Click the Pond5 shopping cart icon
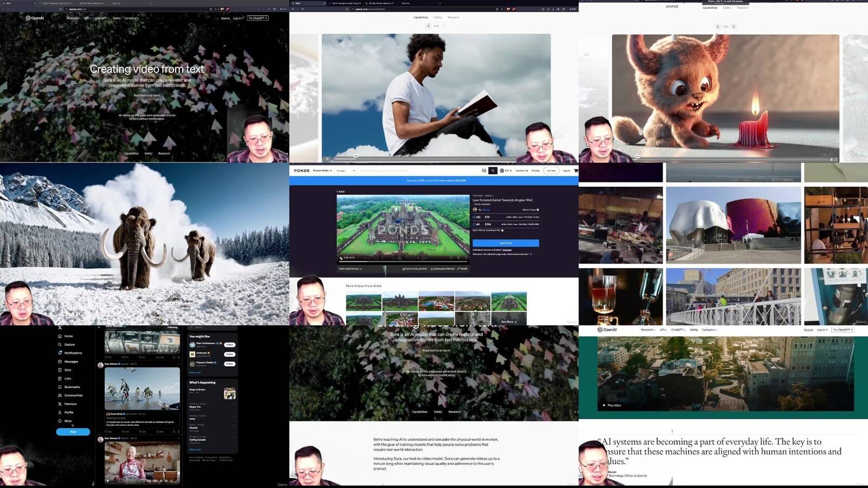Image resolution: width=868 pixels, height=488 pixels. tap(576, 170)
